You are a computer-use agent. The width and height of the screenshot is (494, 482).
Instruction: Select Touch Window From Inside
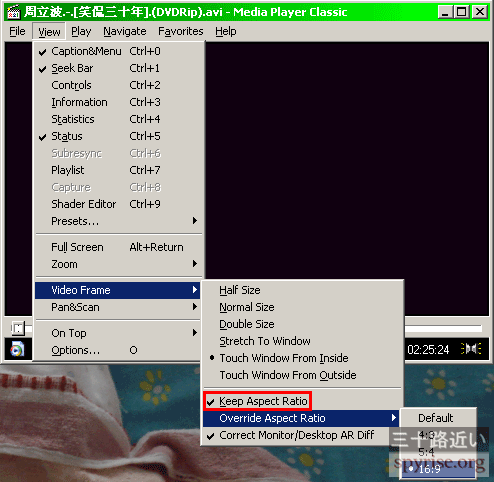coord(302,358)
